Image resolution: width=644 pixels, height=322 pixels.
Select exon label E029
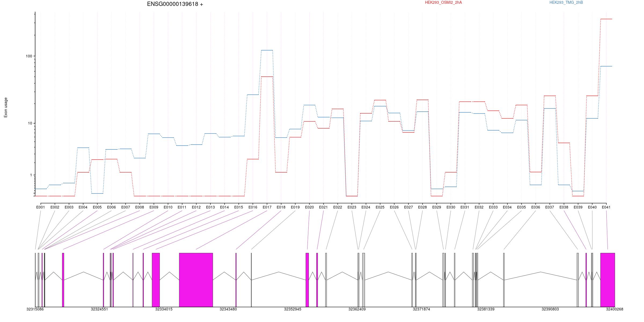pos(437,207)
